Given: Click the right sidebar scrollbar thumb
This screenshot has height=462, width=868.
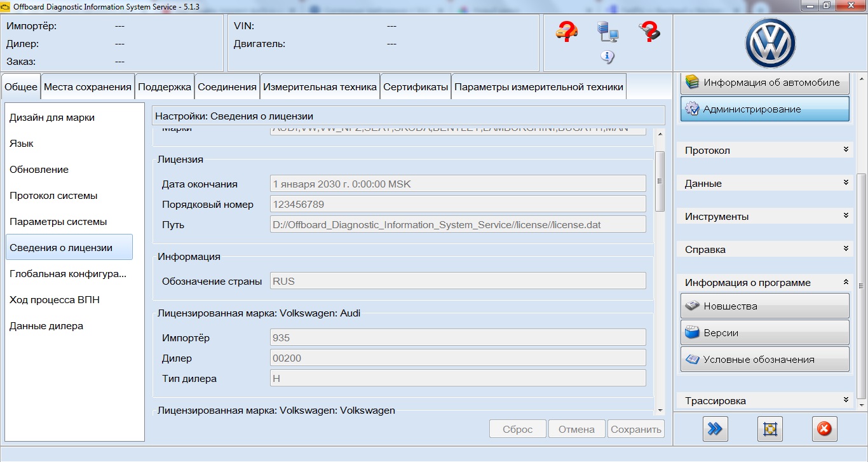Looking at the screenshot, I should (862, 285).
